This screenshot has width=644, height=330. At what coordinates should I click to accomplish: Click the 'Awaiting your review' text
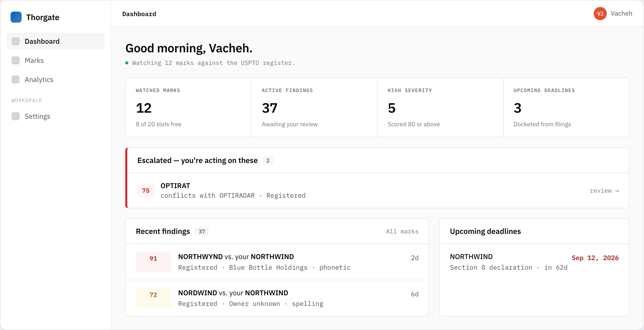click(x=290, y=124)
